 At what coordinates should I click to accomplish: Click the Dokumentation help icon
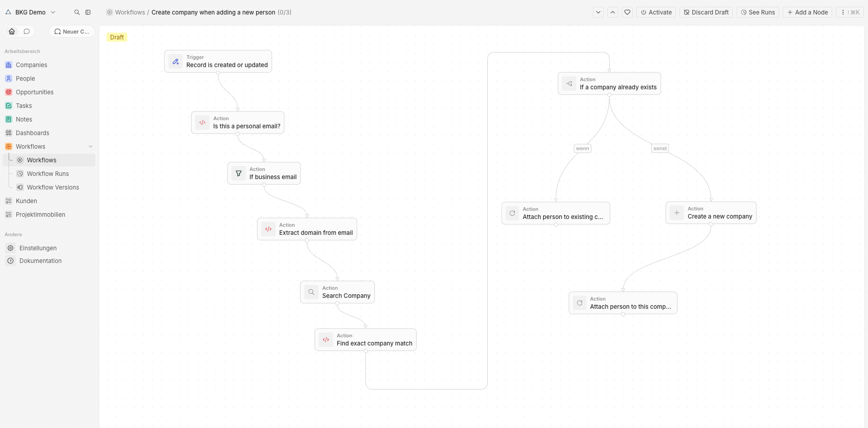coord(10,261)
